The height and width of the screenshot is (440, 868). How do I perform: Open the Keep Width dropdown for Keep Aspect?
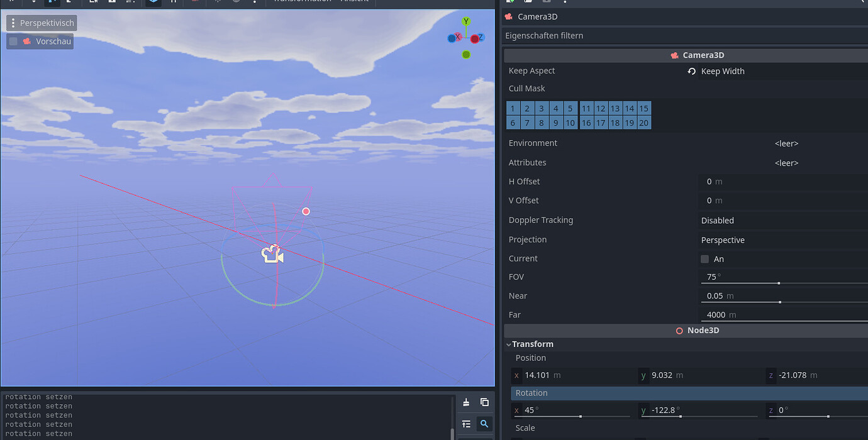[x=722, y=71]
